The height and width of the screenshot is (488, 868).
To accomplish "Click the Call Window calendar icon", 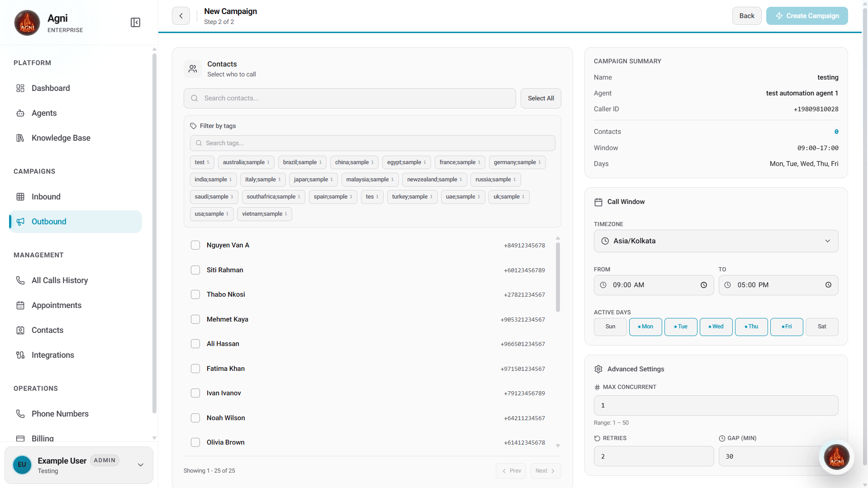I will [x=598, y=202].
